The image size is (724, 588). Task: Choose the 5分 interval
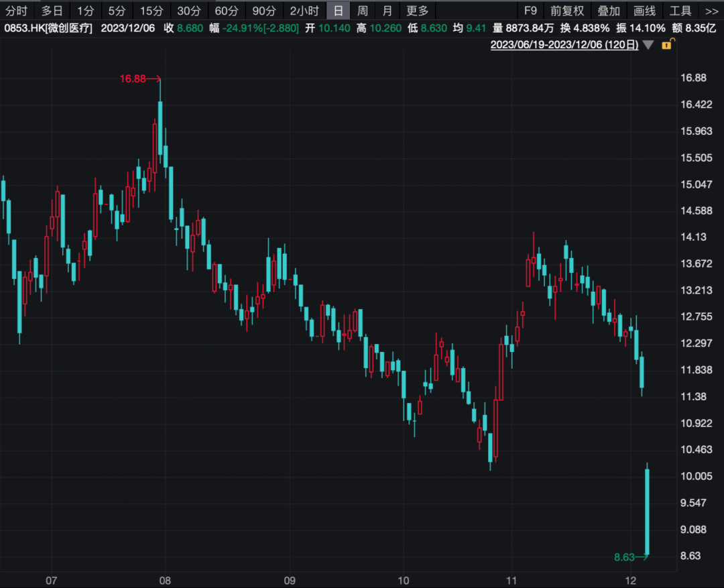(x=117, y=11)
